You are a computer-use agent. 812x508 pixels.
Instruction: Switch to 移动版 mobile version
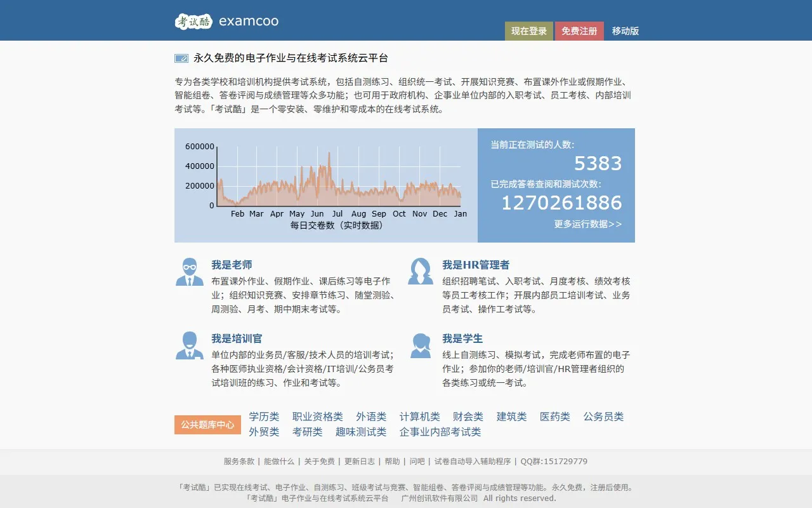(x=625, y=31)
